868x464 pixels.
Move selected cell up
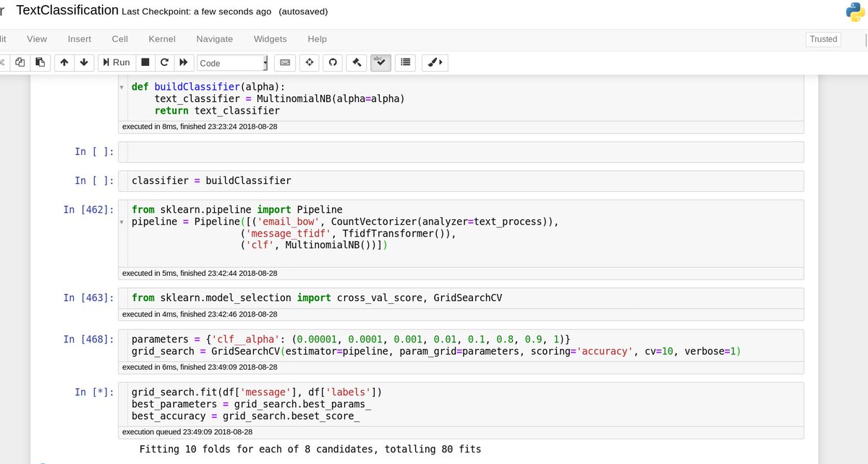click(64, 63)
